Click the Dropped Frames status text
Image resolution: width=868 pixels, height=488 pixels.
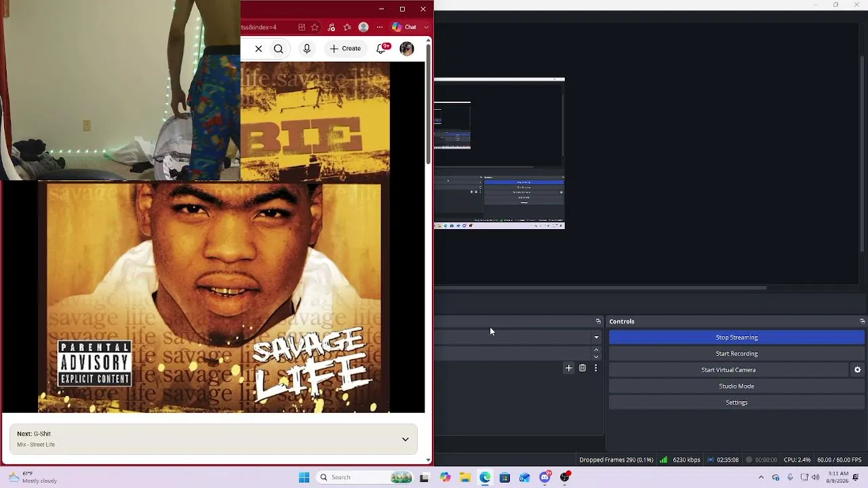point(616,460)
